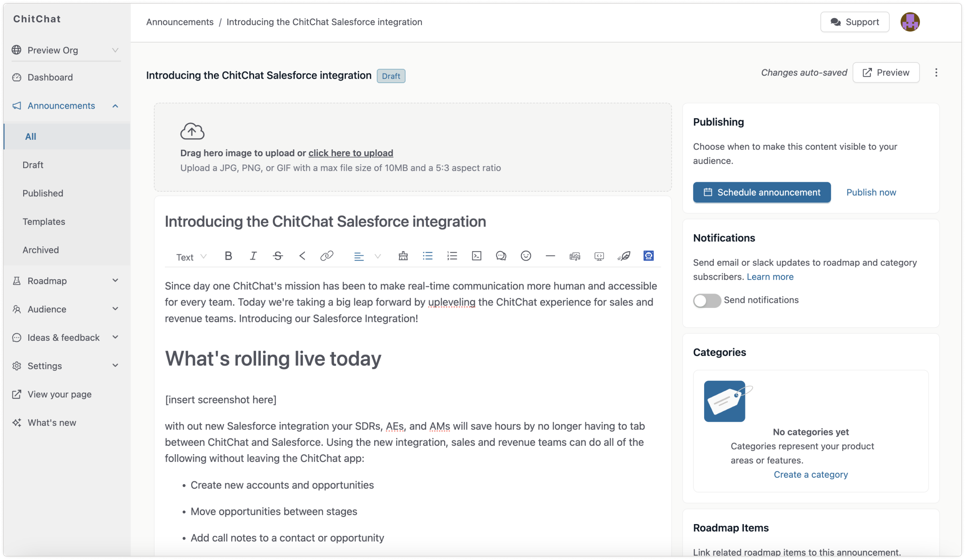Click the 'Move opportunities between stages' bullet

pos(274,512)
